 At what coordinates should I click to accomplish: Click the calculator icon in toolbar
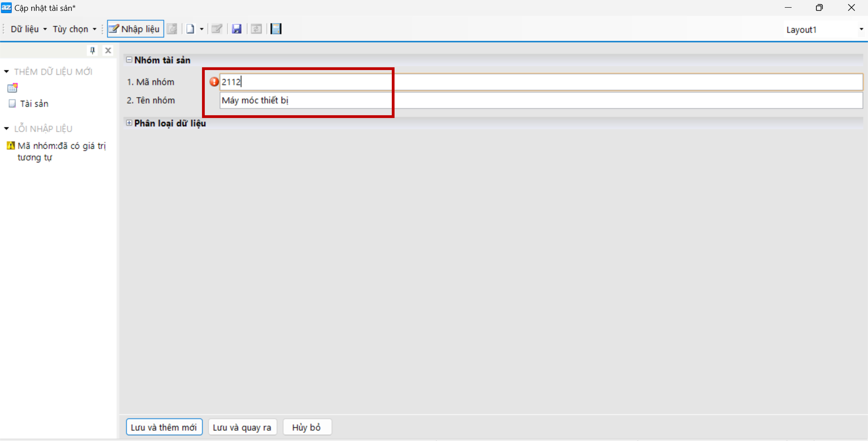(276, 29)
